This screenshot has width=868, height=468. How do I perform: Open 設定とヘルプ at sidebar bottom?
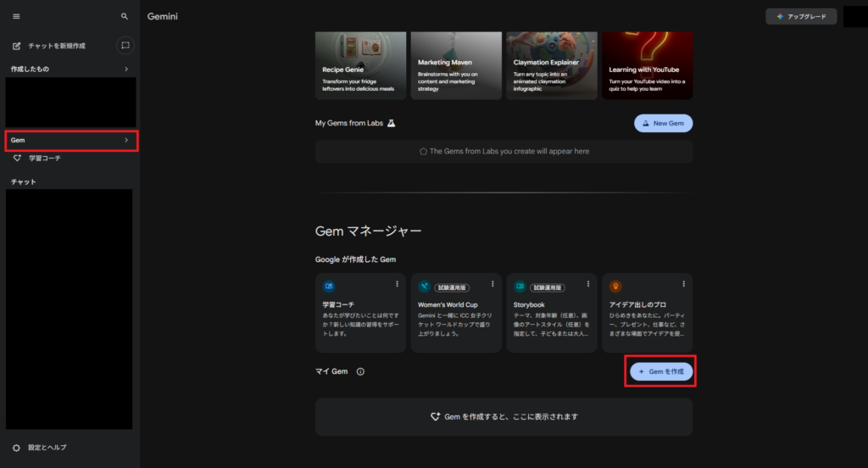[x=47, y=447]
